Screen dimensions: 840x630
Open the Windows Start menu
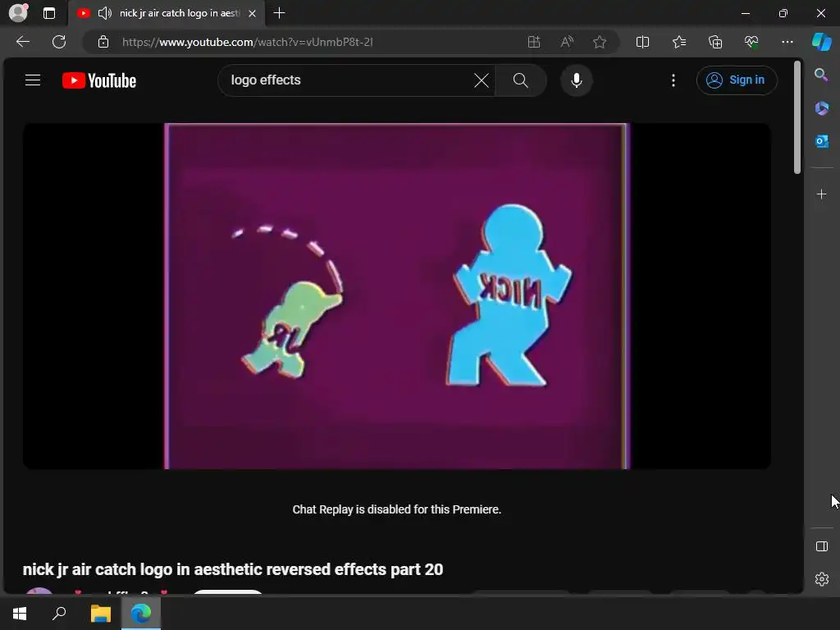[20, 614]
